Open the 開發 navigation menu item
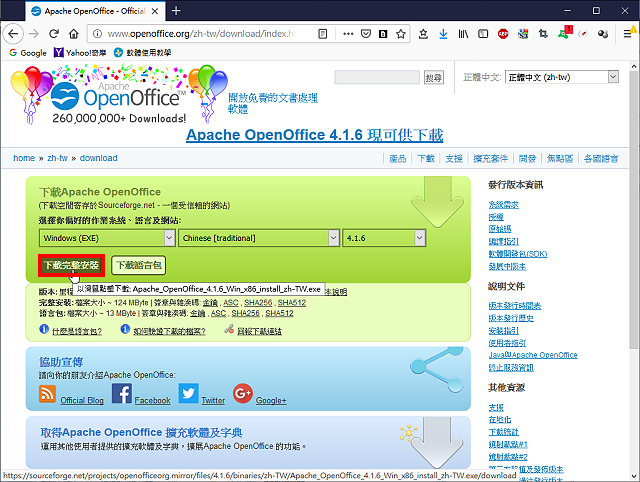Image resolution: width=640 pixels, height=482 pixels. [527, 158]
